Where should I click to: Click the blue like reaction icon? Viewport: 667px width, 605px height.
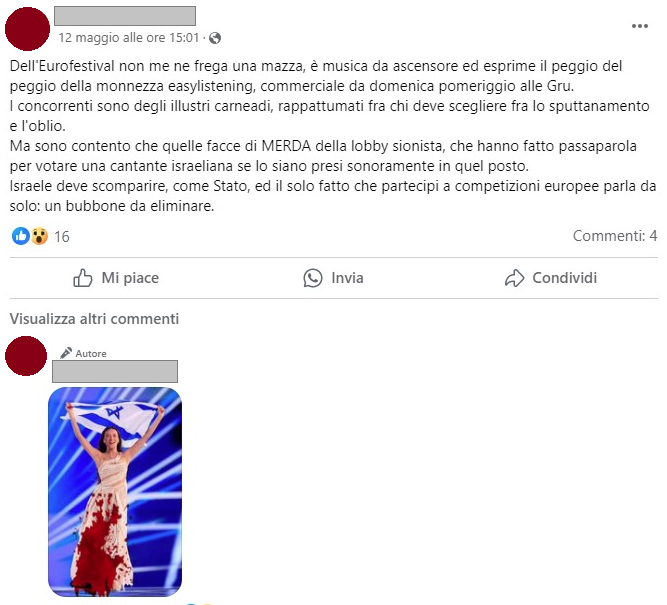pos(20,236)
